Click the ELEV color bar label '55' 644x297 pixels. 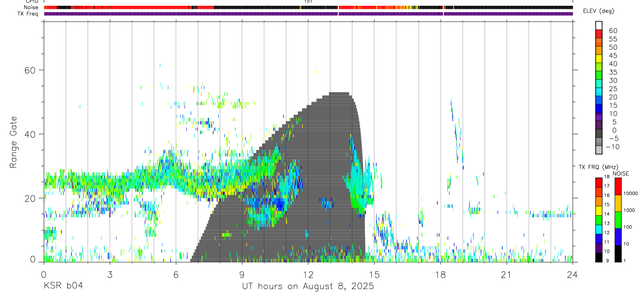(613, 39)
